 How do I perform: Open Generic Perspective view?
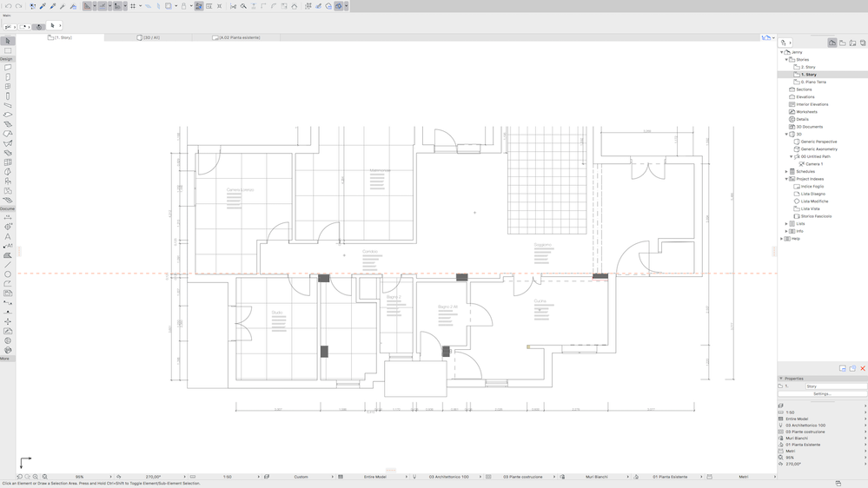click(x=818, y=142)
